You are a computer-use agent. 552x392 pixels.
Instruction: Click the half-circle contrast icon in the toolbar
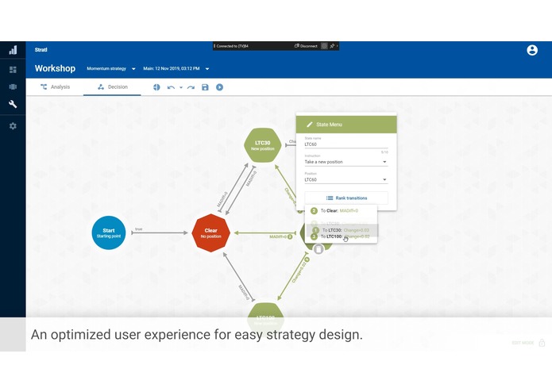pos(156,87)
